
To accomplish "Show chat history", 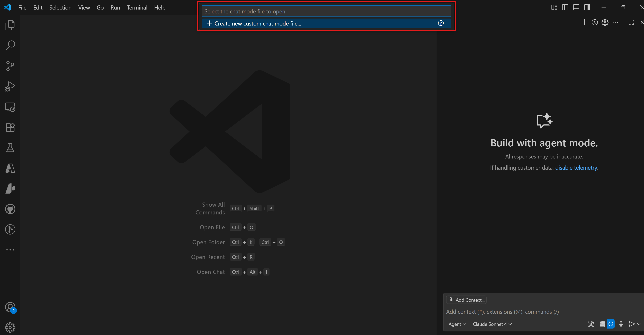I will click(x=595, y=22).
